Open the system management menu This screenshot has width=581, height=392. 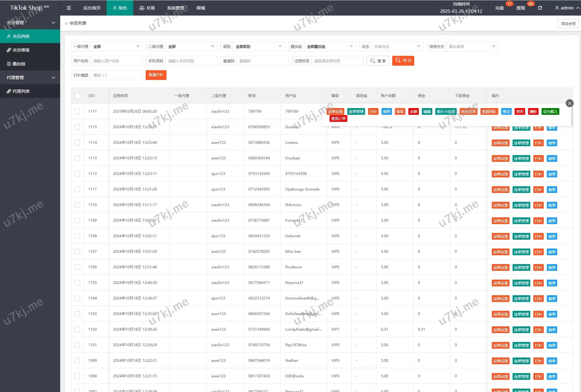coord(175,8)
